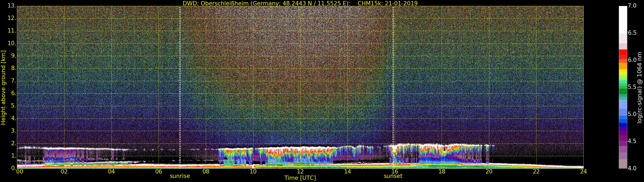
Task: Click the y-axis tick label '7.'
Action: tap(14, 81)
